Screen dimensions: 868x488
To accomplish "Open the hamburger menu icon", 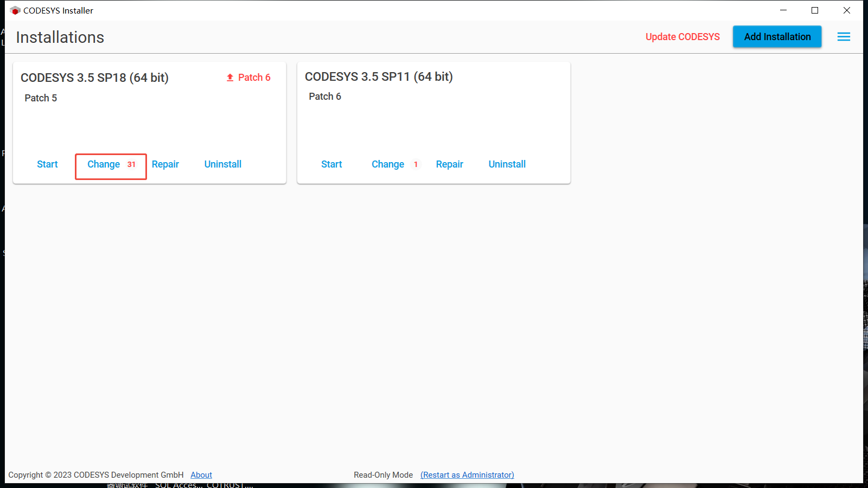I will pyautogui.click(x=844, y=37).
